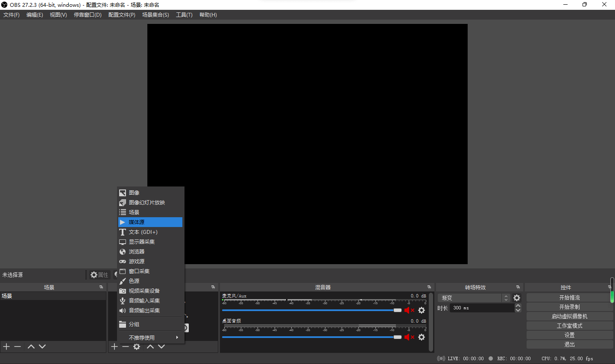The image size is (615, 364).
Task: Move source up with arrow icon
Action: tap(150, 347)
